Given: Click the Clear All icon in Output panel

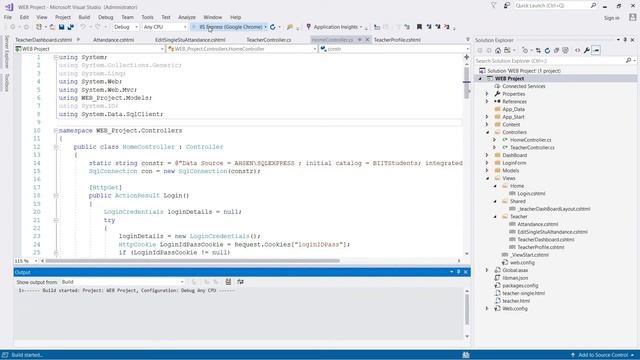Looking at the screenshot, I should (x=228, y=282).
